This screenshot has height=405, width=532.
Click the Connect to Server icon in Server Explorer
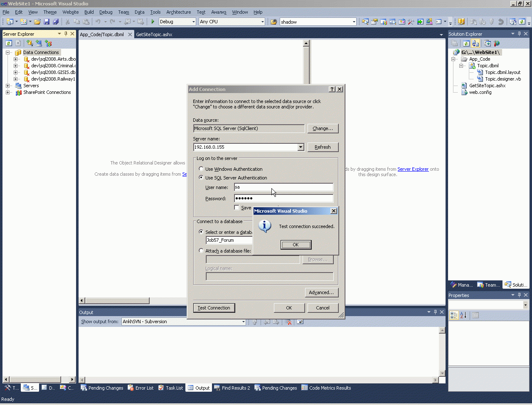[x=39, y=43]
